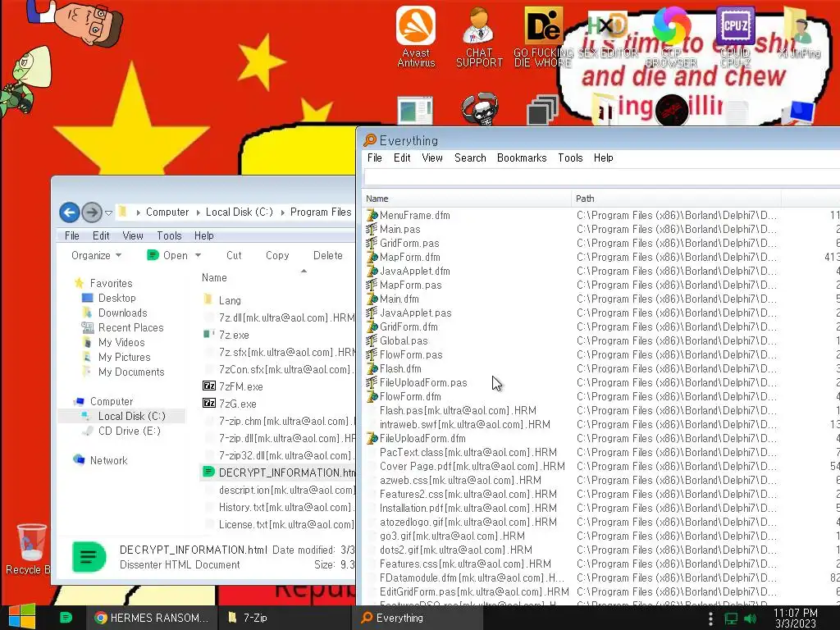The width and height of the screenshot is (840, 630).
Task: Select My Documents in navigation pane
Action: 131,372
